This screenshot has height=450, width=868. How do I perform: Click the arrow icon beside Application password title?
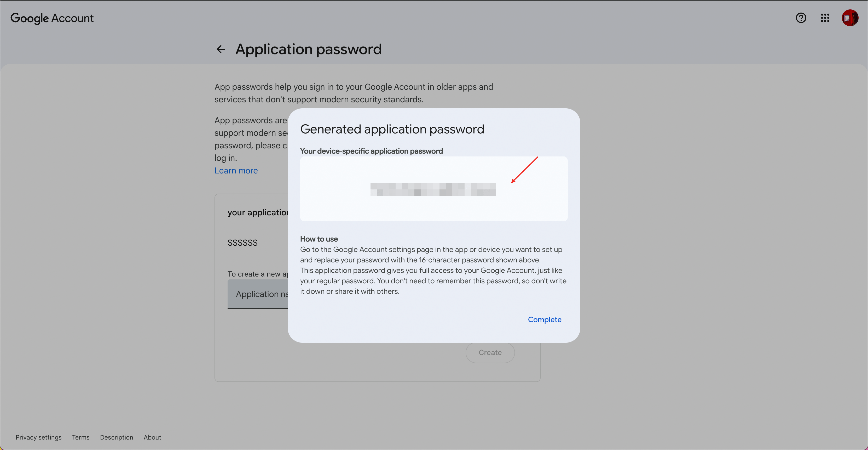click(221, 49)
